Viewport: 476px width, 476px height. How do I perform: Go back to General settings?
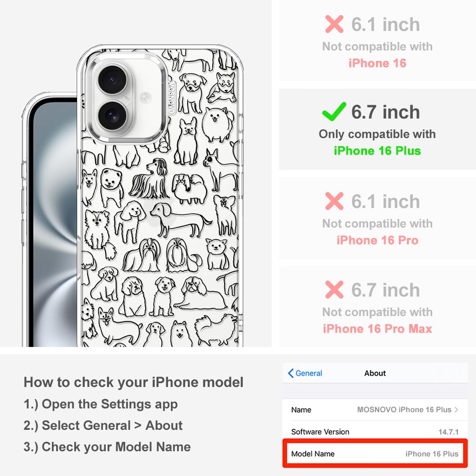pos(305,373)
